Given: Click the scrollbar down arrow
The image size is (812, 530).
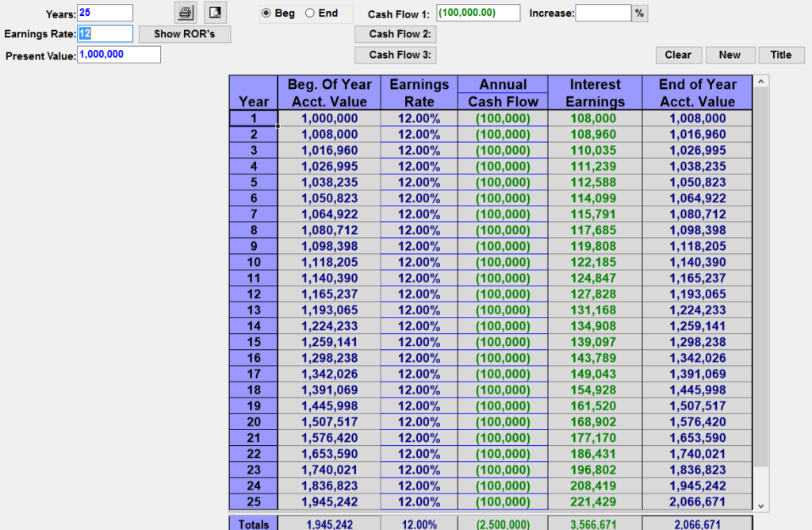Looking at the screenshot, I should 761,505.
